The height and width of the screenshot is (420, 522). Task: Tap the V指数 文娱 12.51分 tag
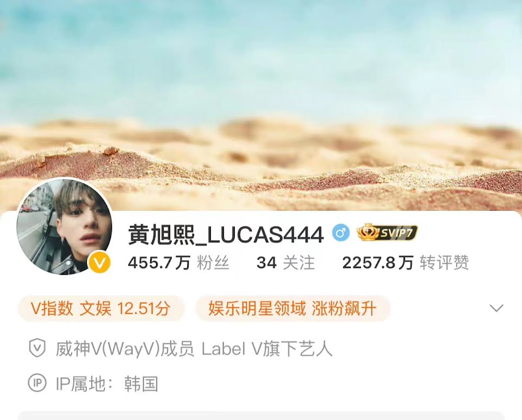(x=101, y=308)
